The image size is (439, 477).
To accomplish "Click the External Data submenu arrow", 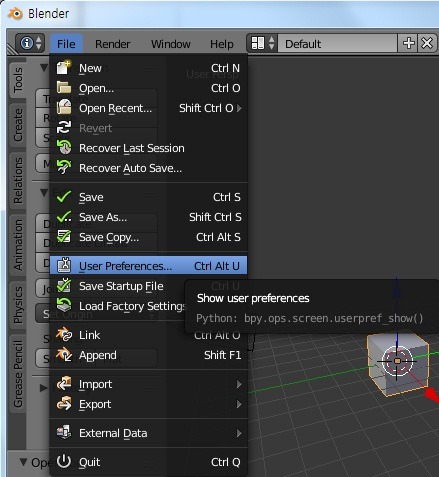I will (239, 433).
